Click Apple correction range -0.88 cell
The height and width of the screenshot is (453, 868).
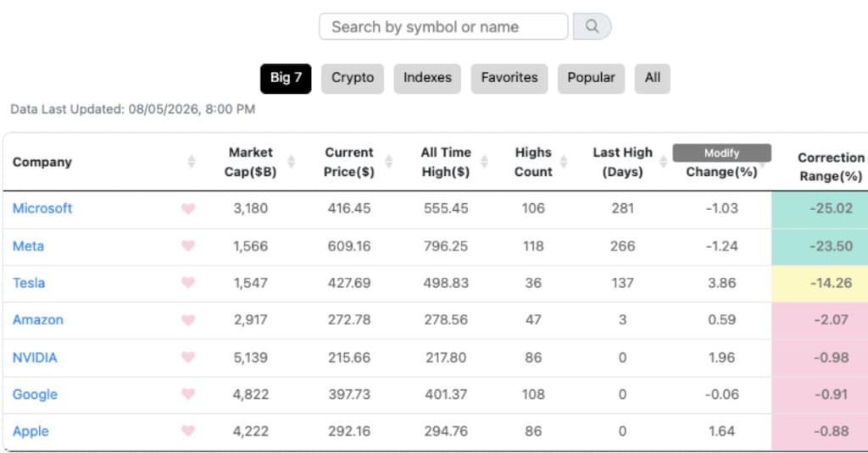[820, 432]
